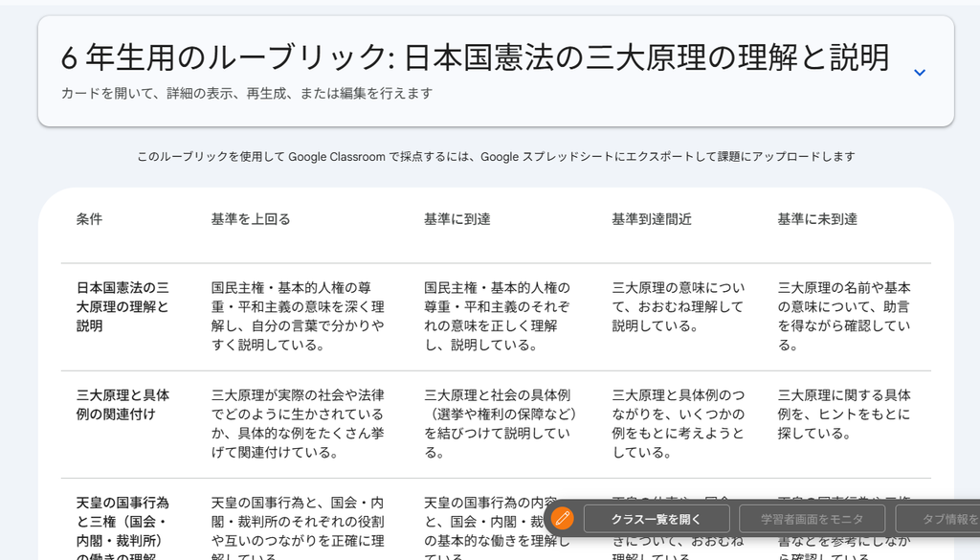Click the Google Classroom export instruction text
This screenshot has width=980, height=560.
pos(496,157)
